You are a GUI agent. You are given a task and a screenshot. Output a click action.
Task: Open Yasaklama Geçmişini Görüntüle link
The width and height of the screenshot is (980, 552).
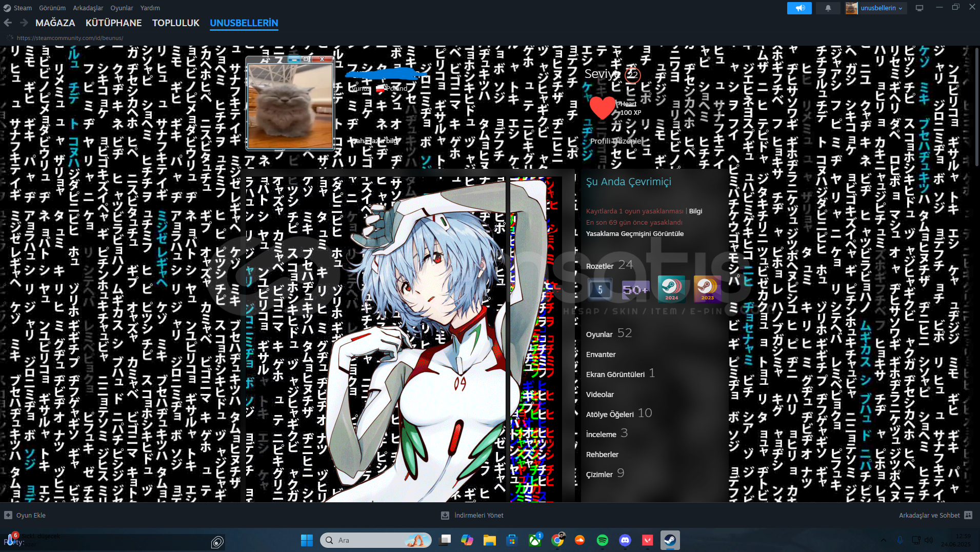[x=635, y=233]
